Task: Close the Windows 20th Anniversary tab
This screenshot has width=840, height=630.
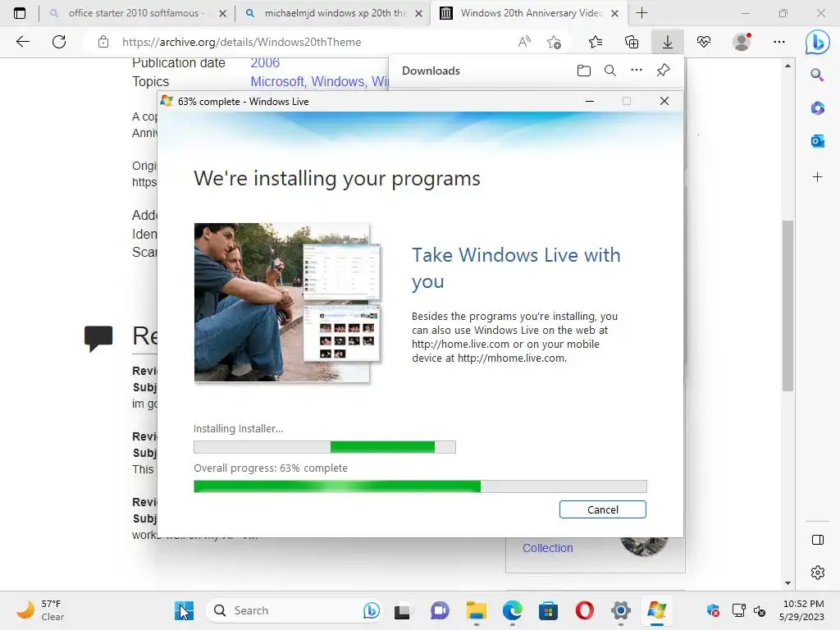Action: 615,13
